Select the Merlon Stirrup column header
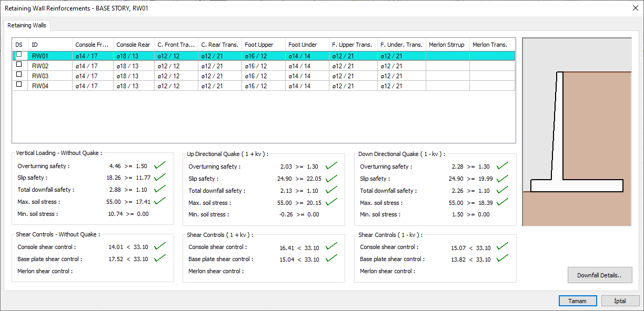This screenshot has width=644, height=311. (447, 45)
